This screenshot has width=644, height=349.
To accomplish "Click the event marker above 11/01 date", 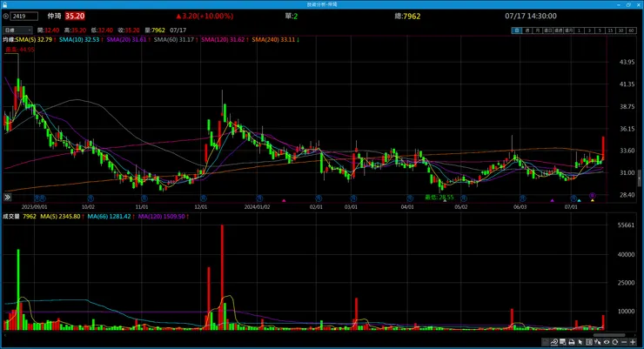I will 144,198.
